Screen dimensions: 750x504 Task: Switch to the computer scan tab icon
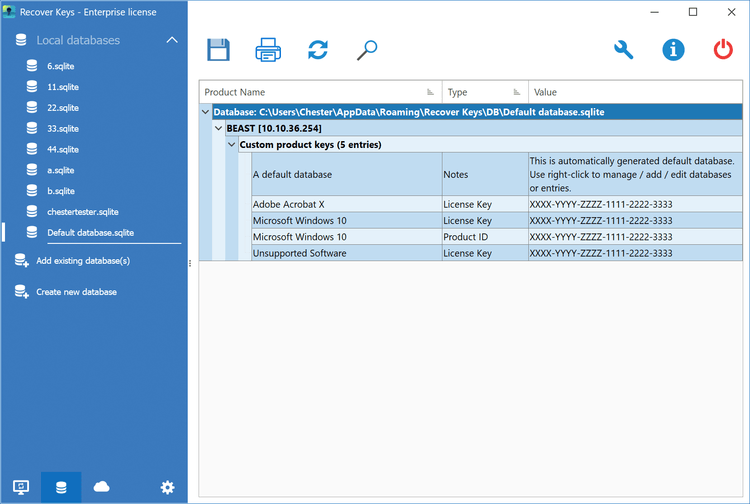21,487
